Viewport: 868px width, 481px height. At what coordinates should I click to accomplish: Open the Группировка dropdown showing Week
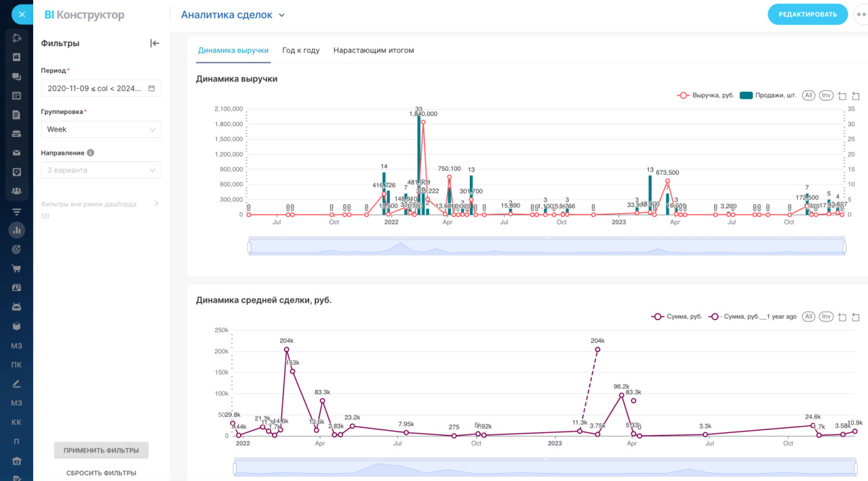[x=101, y=130]
